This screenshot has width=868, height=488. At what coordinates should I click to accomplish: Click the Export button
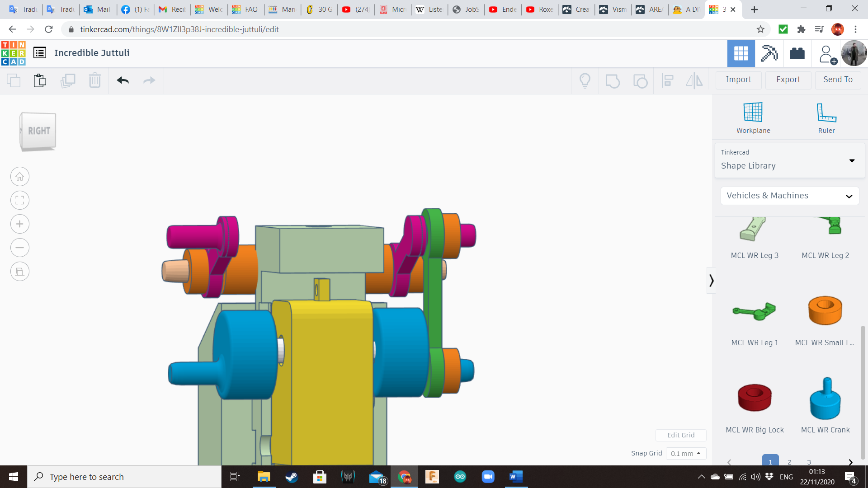788,80
